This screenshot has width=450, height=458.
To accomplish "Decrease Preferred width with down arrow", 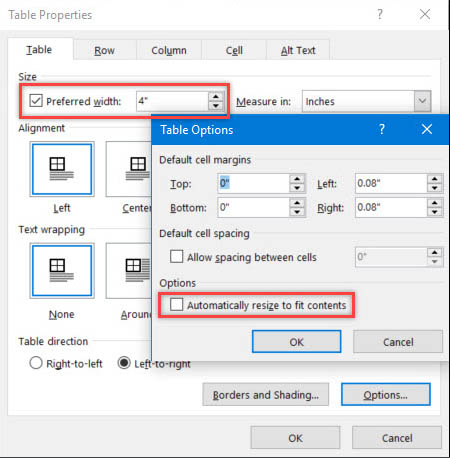I will (x=216, y=106).
